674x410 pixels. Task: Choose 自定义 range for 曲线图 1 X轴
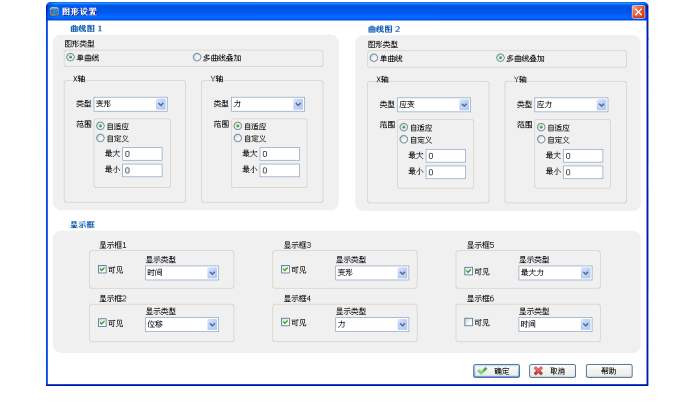(100, 138)
